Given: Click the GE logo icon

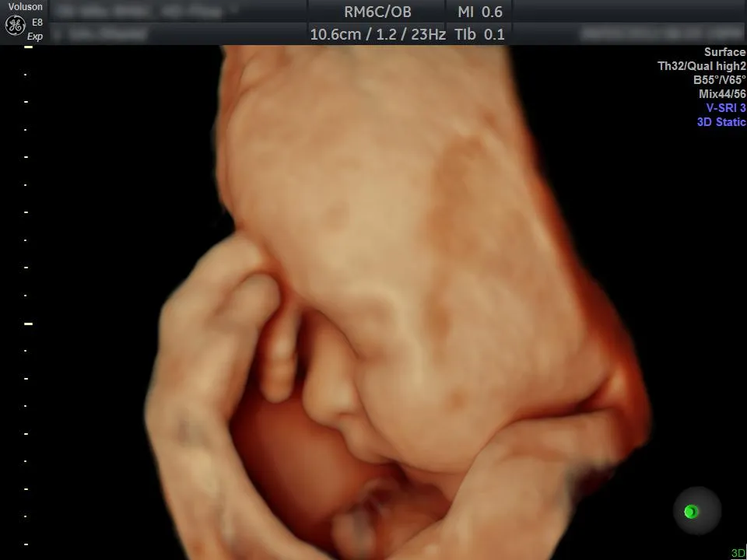Looking at the screenshot, I should (15, 25).
